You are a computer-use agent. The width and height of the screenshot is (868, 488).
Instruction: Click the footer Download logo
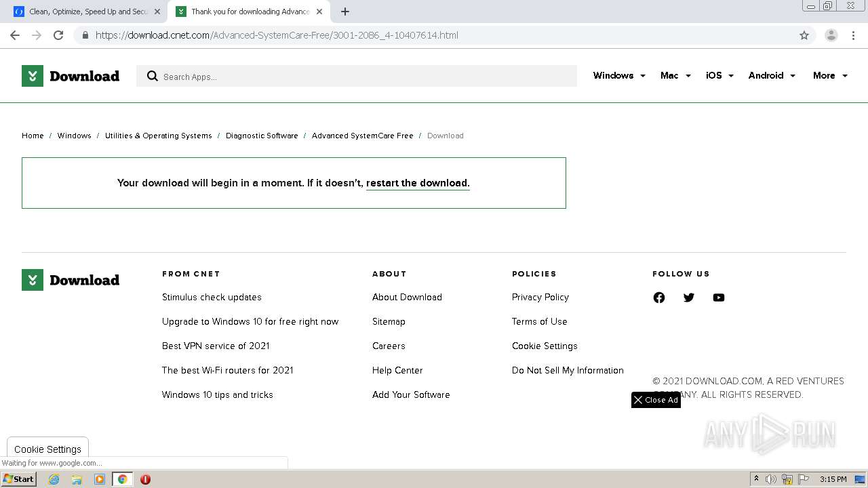pyautogui.click(x=71, y=280)
